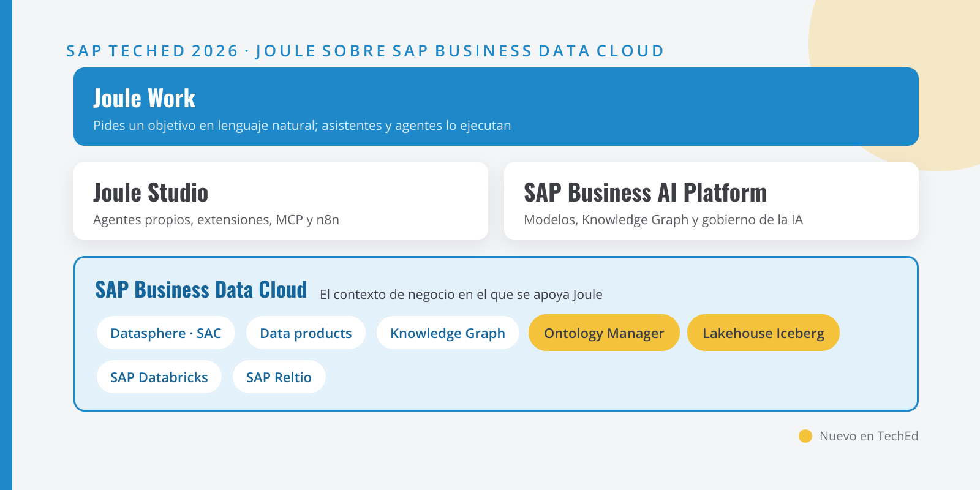Click the 'SAP TECHED 2026' header line

click(365, 51)
